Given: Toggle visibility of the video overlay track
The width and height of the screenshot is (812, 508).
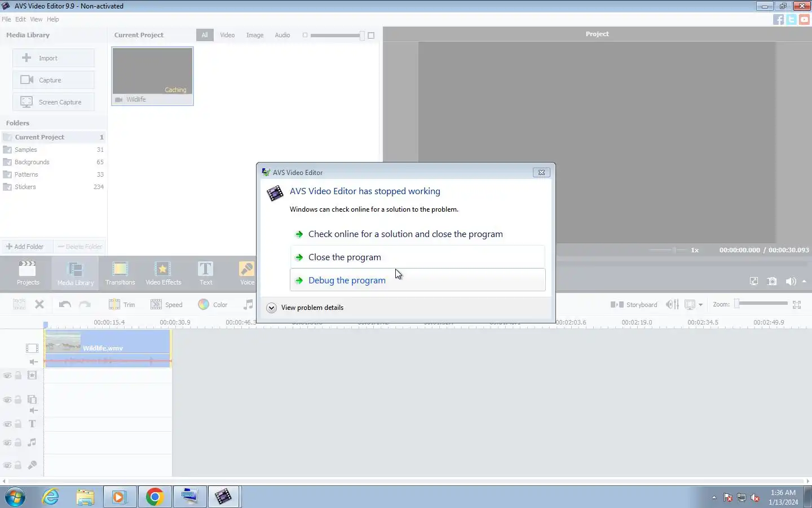Looking at the screenshot, I should tap(7, 400).
